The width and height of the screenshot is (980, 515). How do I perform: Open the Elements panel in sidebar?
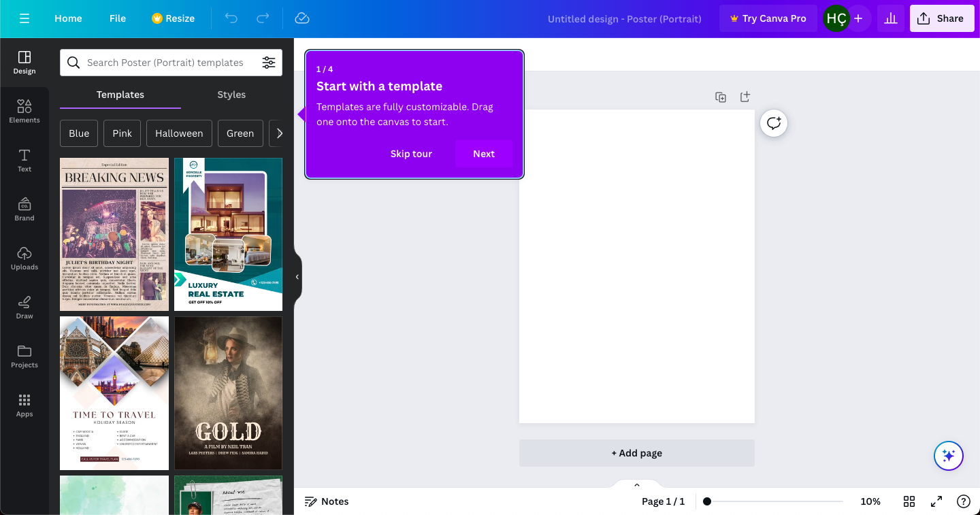24,111
